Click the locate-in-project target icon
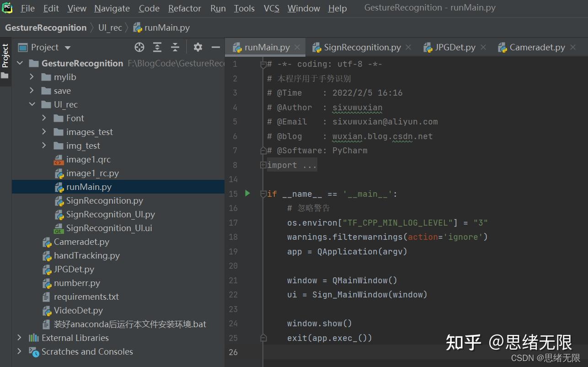The image size is (588, 367). pos(139,47)
